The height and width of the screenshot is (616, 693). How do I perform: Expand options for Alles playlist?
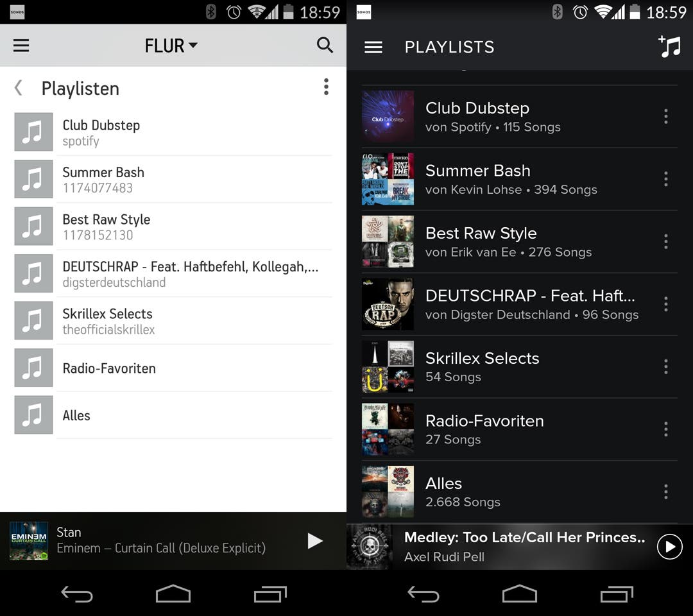coord(665,492)
